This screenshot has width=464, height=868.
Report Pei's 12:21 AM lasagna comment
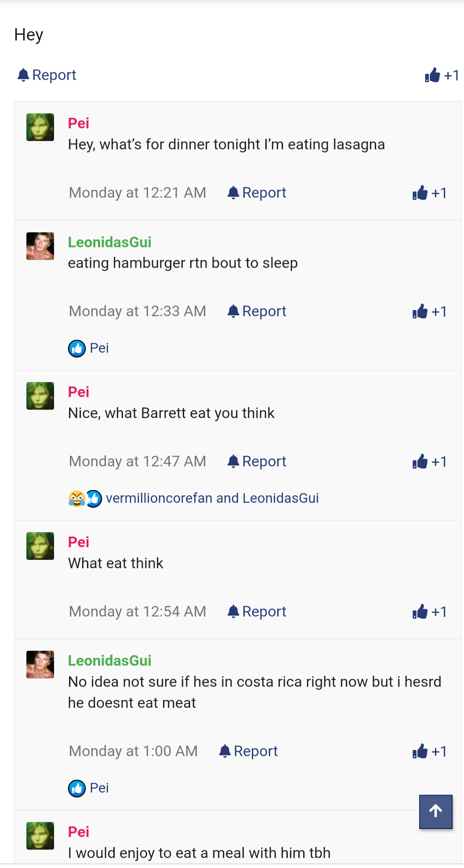coord(257,193)
